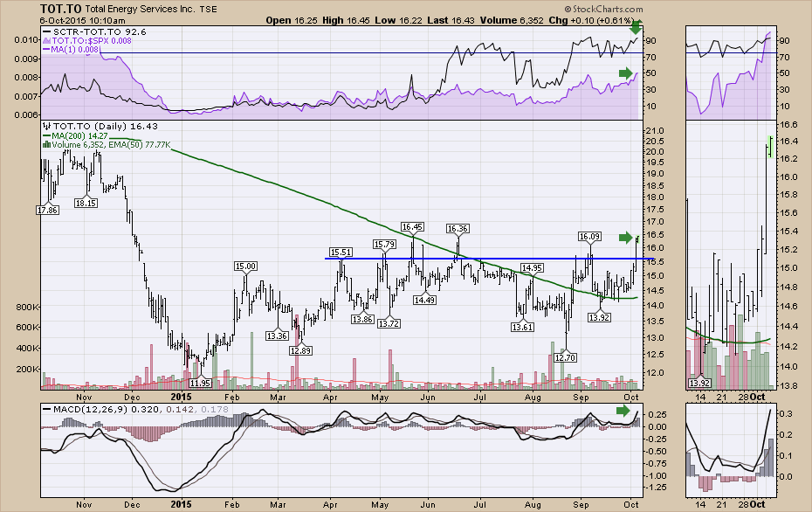Image resolution: width=812 pixels, height=512 pixels.
Task: Click the 12.89 price callout label
Action: coord(300,350)
